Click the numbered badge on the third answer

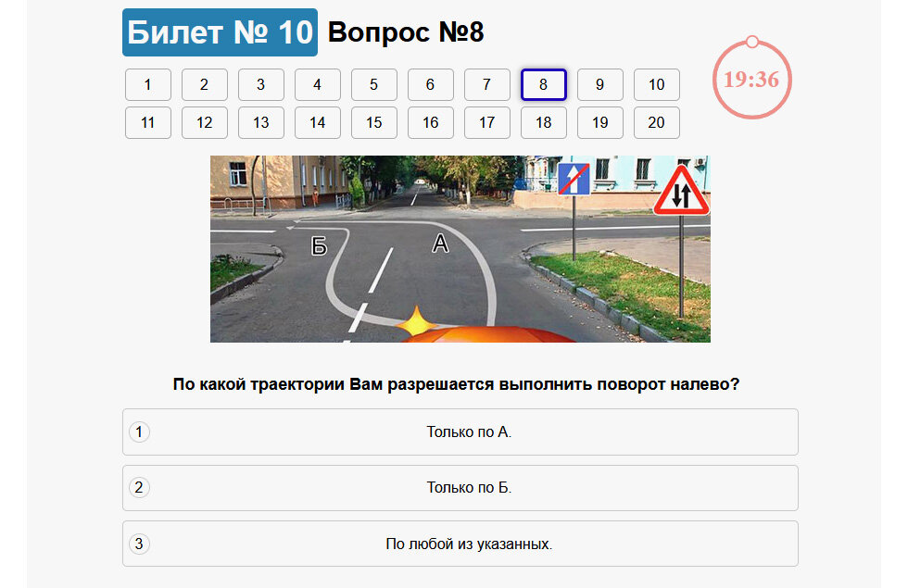tap(141, 544)
